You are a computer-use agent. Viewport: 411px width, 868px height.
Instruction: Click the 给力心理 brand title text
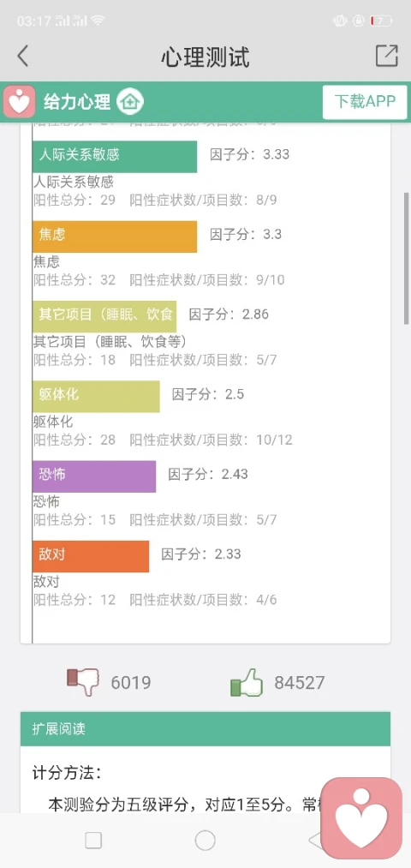[77, 102]
